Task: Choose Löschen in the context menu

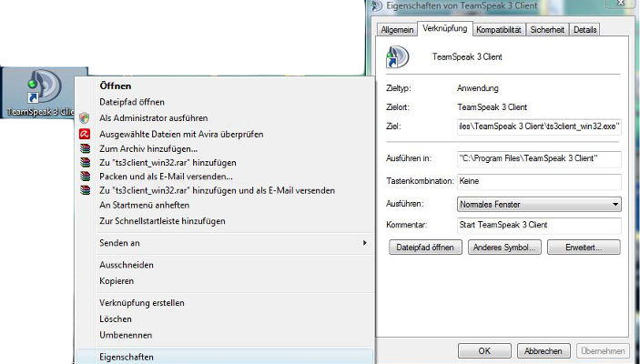Action: pos(116,318)
